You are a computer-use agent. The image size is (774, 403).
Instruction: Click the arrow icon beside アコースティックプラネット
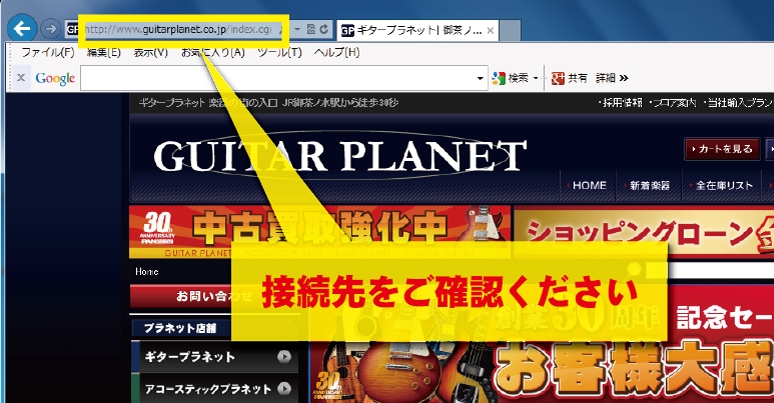click(x=284, y=388)
